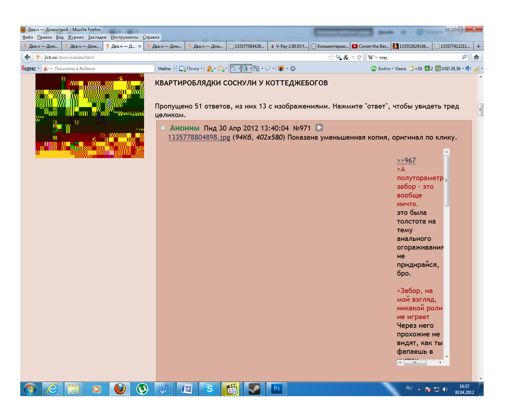Expand the Почта dropdown arrow
The height and width of the screenshot is (420, 509).
(202, 68)
